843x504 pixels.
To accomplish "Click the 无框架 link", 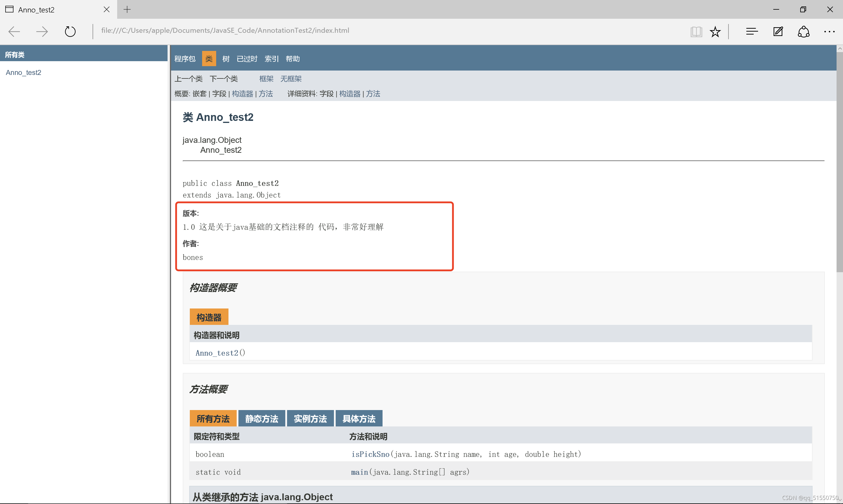I will pyautogui.click(x=291, y=79).
